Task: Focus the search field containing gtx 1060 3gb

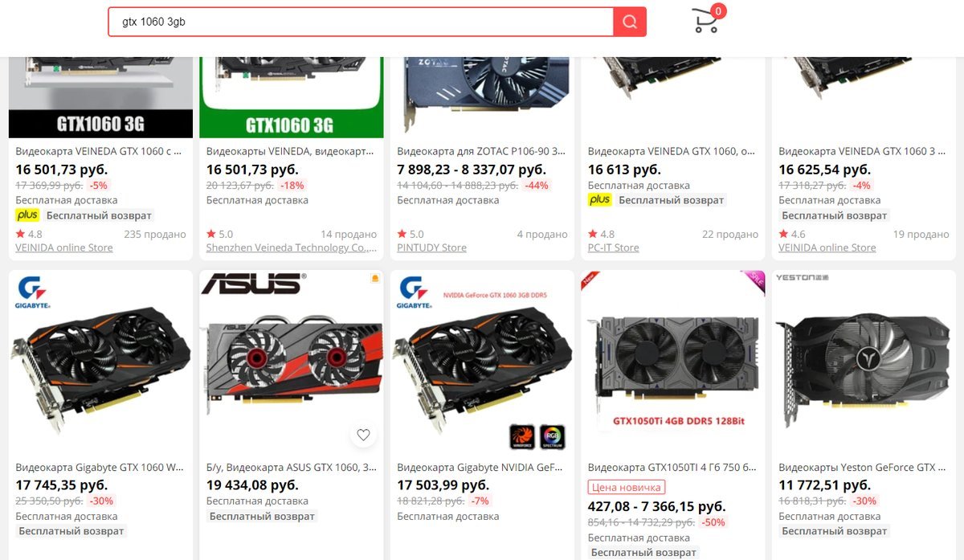Action: click(x=361, y=22)
